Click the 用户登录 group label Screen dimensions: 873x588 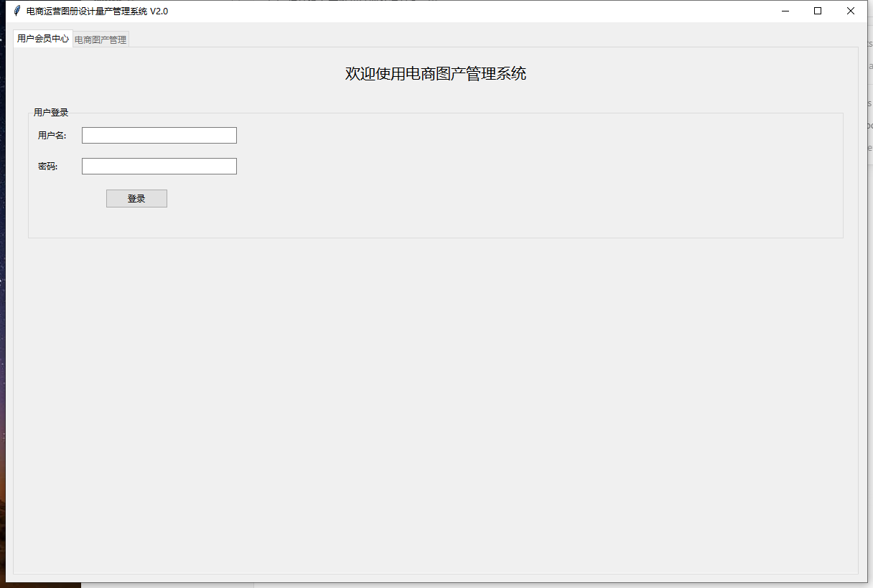click(51, 113)
